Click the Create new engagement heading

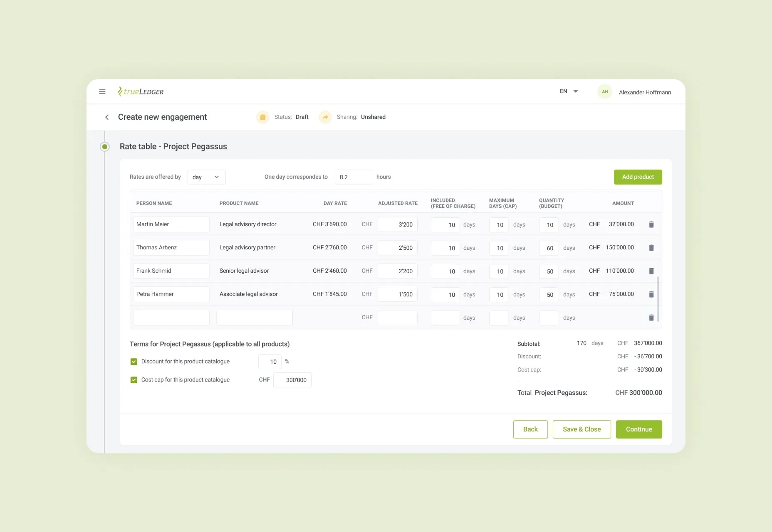(162, 117)
